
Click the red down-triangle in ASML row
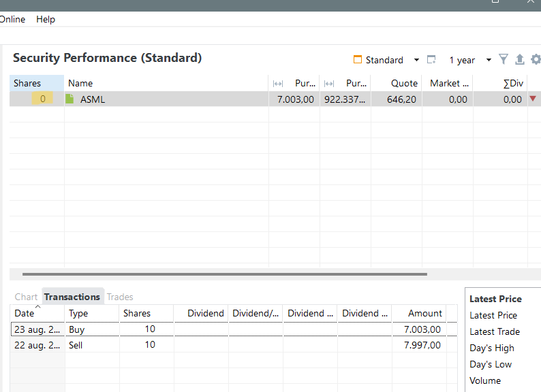pyautogui.click(x=533, y=99)
